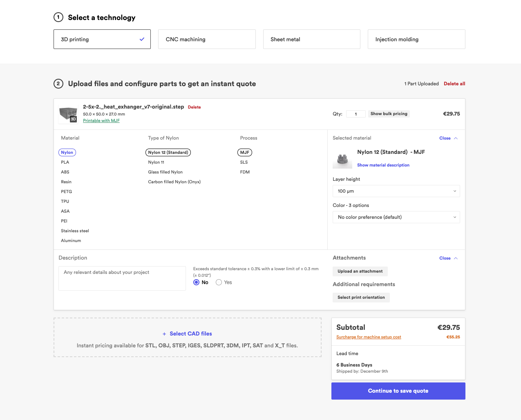Open the Layer height dropdown
Screen dimensions: 521x420
[x=396, y=191]
